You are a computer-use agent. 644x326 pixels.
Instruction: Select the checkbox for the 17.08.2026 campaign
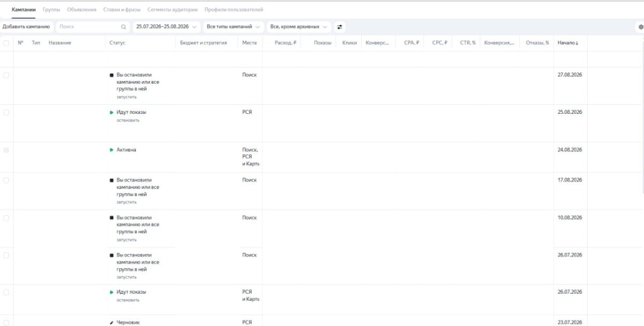6,180
